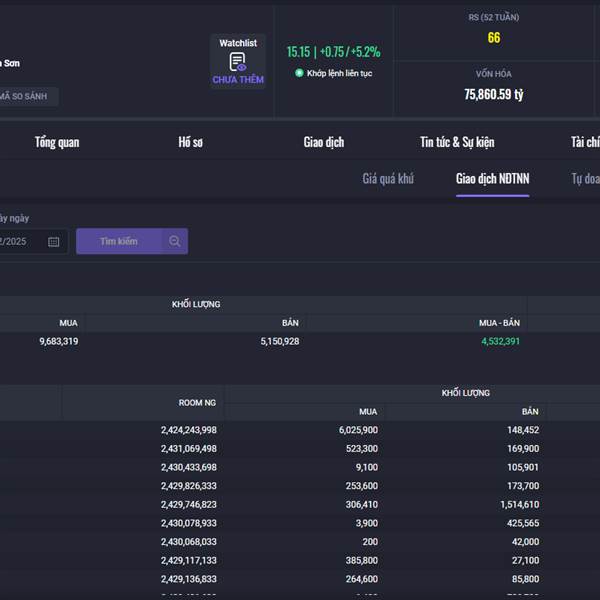Click the net volume value 4,532,391
This screenshot has width=600, height=600.
[500, 342]
